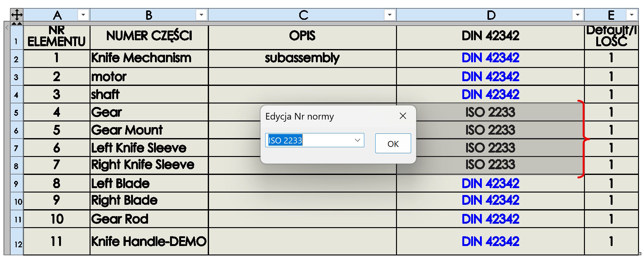Open column B filter dropdown
Image resolution: width=644 pixels, height=263 pixels.
pos(201,15)
